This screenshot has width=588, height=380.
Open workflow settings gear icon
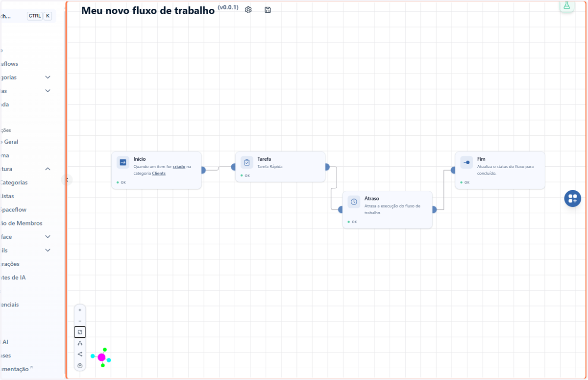[x=248, y=10]
